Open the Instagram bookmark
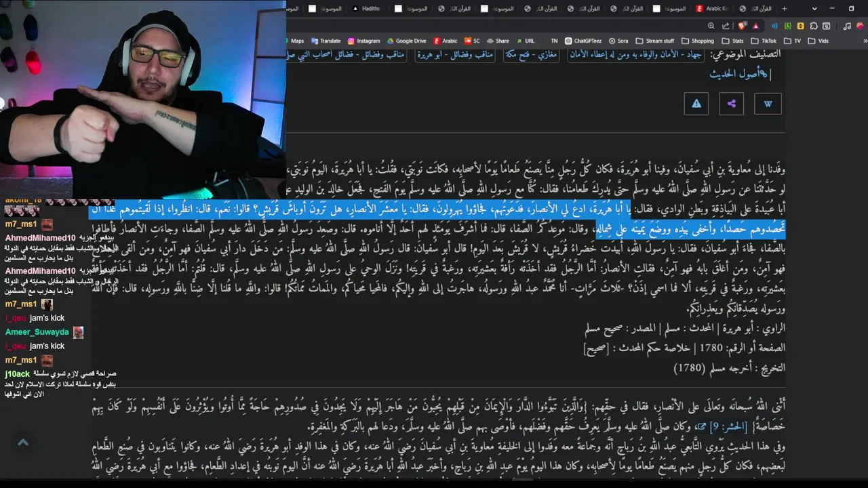The width and height of the screenshot is (868, 488). (363, 41)
